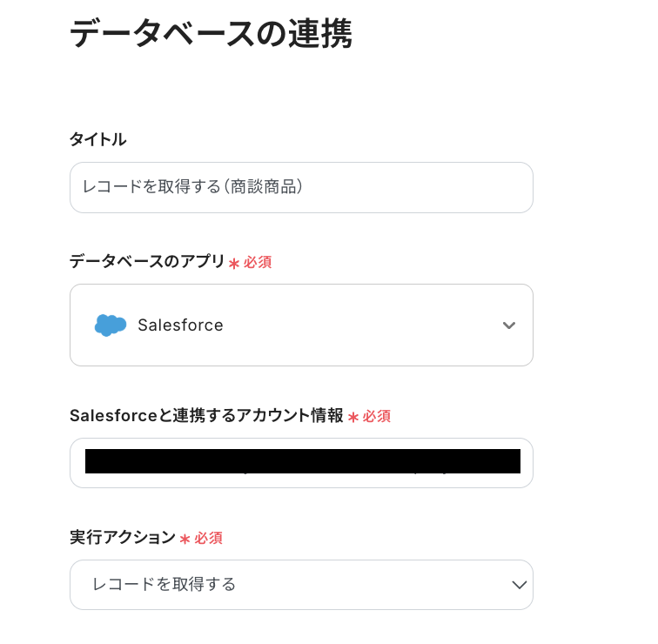Click the データベースの連携 page heading
658x644 pixels.
coord(211,34)
